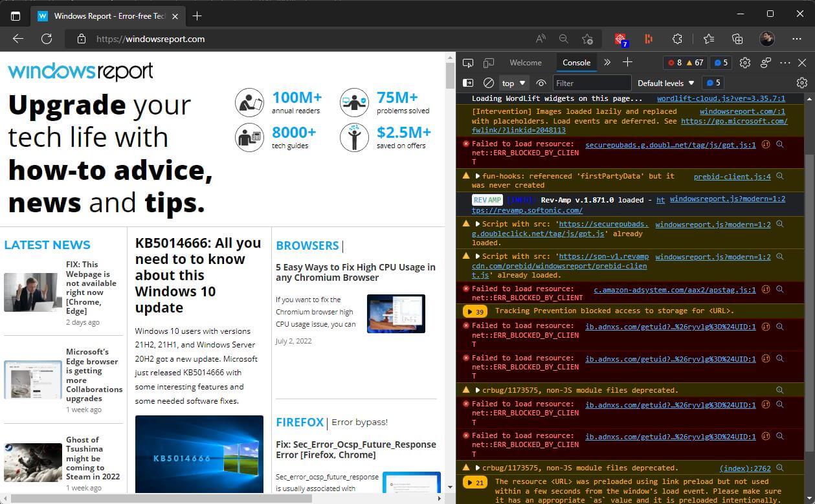This screenshot has height=504, width=815.
Task: Open the KB5014666 Windows 10 update article
Action: [x=197, y=276]
